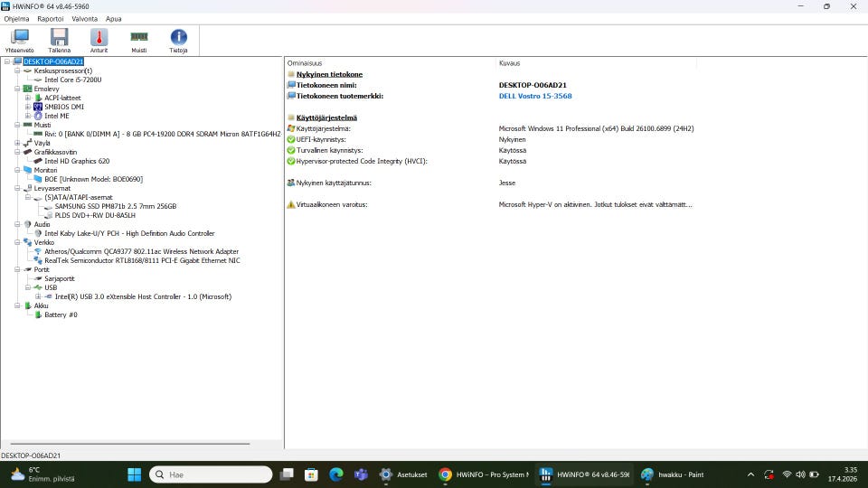Viewport: 868px width, 488px height.
Task: Select the Rivi: 0 BANK 0/DIMM A memory row
Action: 163,134
